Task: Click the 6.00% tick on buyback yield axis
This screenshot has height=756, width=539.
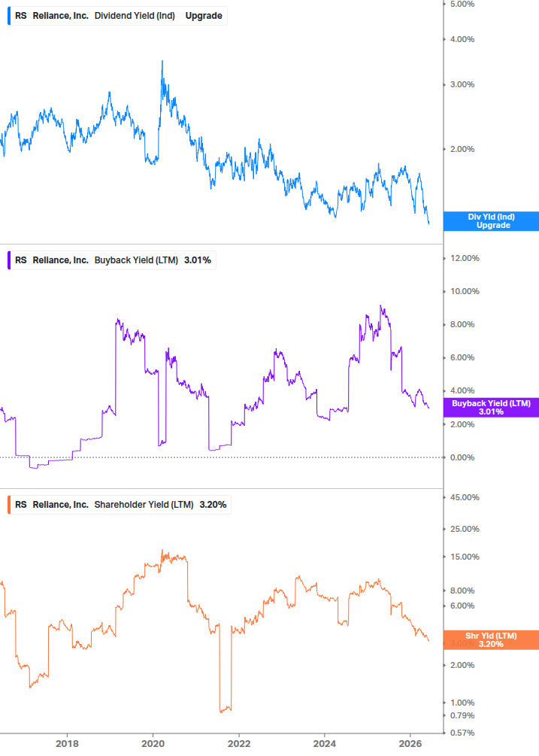Action: point(462,358)
